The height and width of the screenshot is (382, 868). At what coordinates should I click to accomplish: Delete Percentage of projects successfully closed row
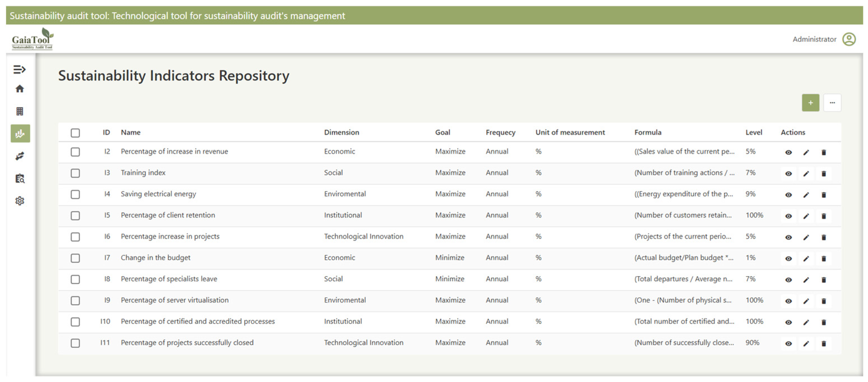[824, 344]
